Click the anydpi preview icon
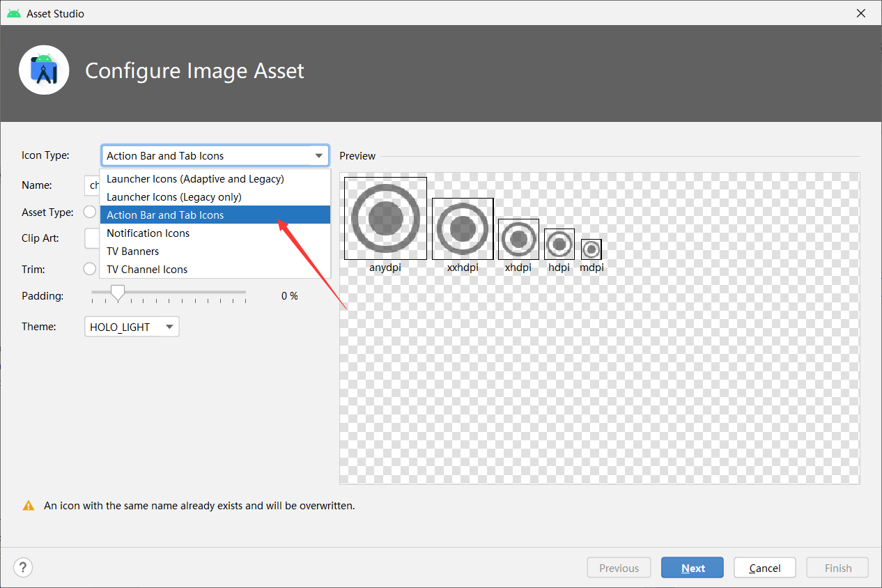 coord(385,218)
